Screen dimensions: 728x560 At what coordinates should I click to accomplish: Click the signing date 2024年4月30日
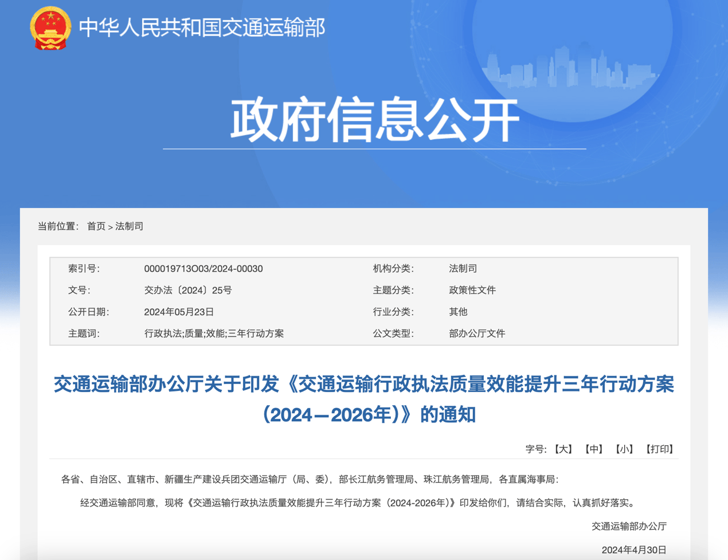(x=633, y=550)
